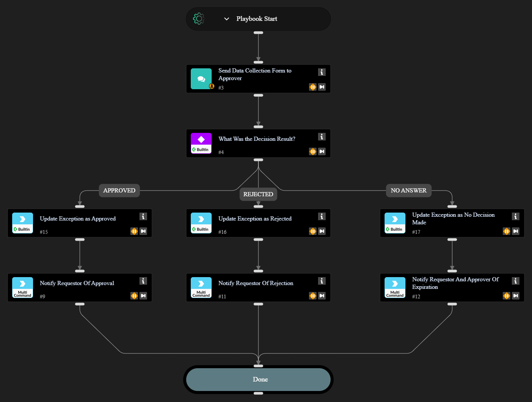Click the output connector below Playbook Start
532x402 pixels.
(258, 33)
